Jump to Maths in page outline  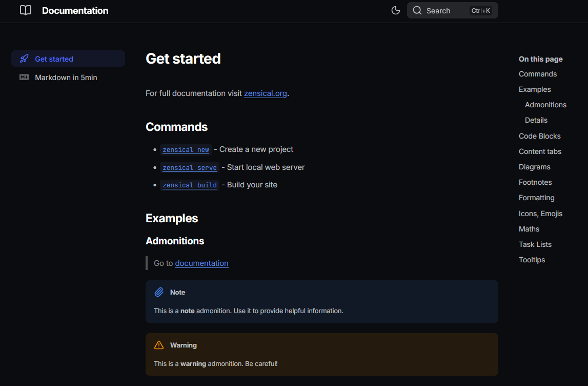529,228
